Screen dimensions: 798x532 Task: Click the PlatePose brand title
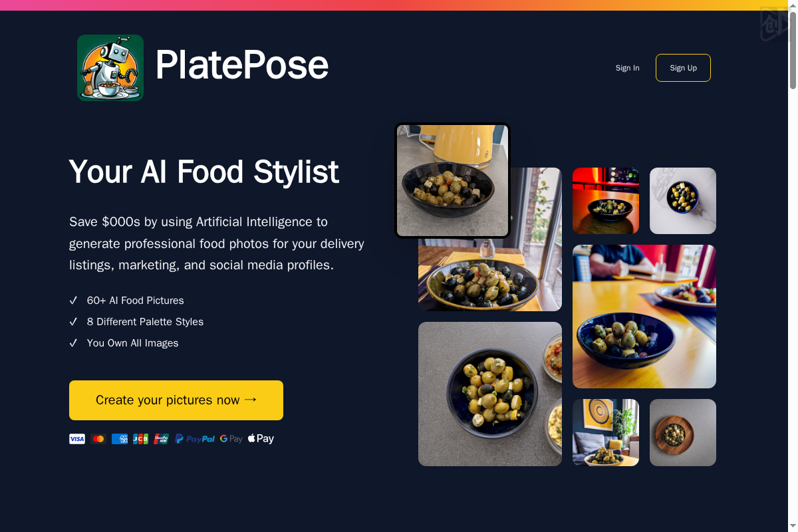point(242,65)
